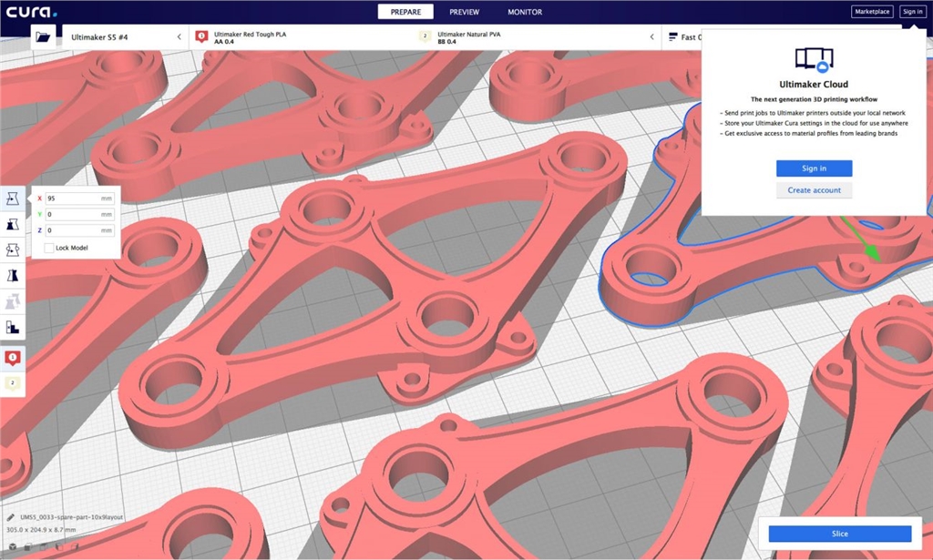This screenshot has height=560, width=933.
Task: Select the Scale tool
Action: pyautogui.click(x=13, y=223)
